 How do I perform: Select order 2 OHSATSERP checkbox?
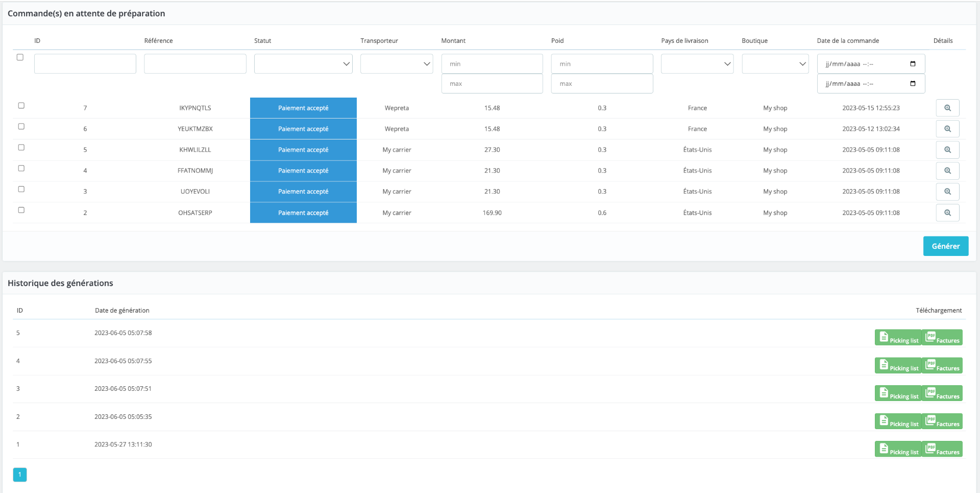click(x=21, y=210)
